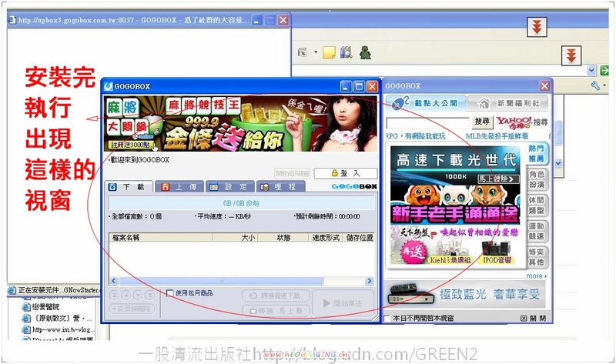616x364 pixels.
Task: Click the 轉換 馬上看 button
Action: (x=276, y=311)
